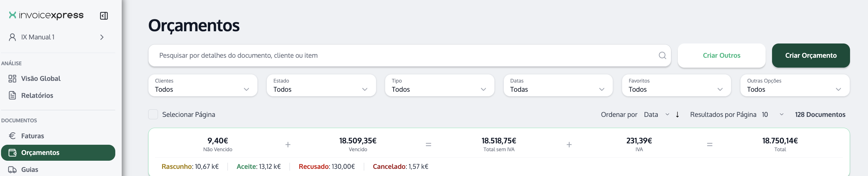This screenshot has height=176, width=868.
Task: Open the Estado filter dropdown
Action: tap(321, 85)
